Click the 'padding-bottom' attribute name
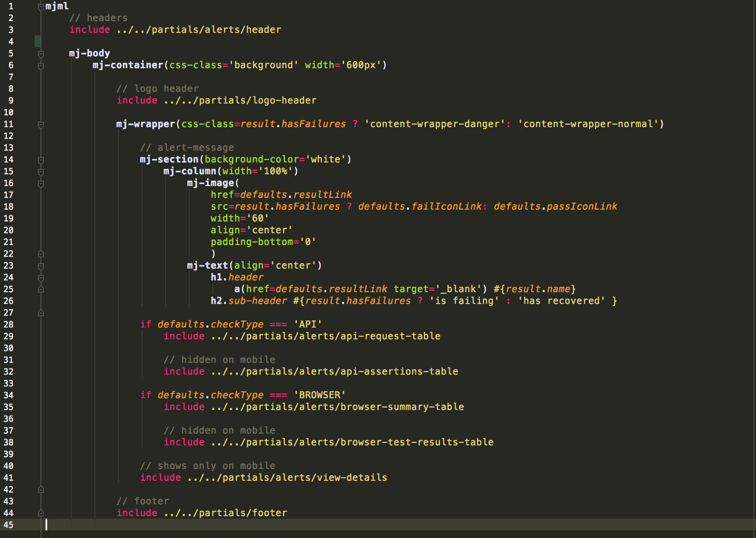 [252, 242]
